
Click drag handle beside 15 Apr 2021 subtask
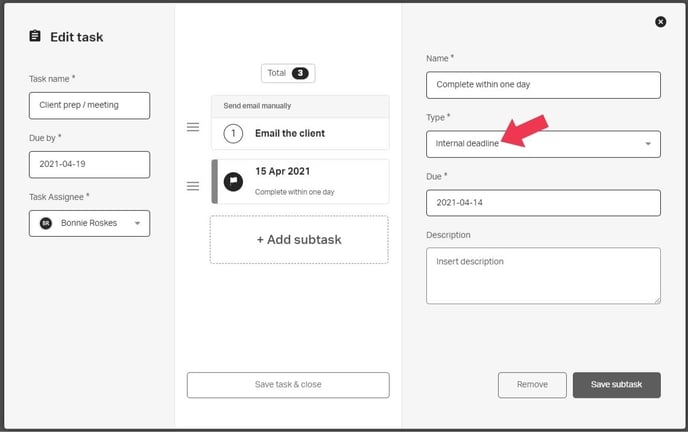click(193, 186)
